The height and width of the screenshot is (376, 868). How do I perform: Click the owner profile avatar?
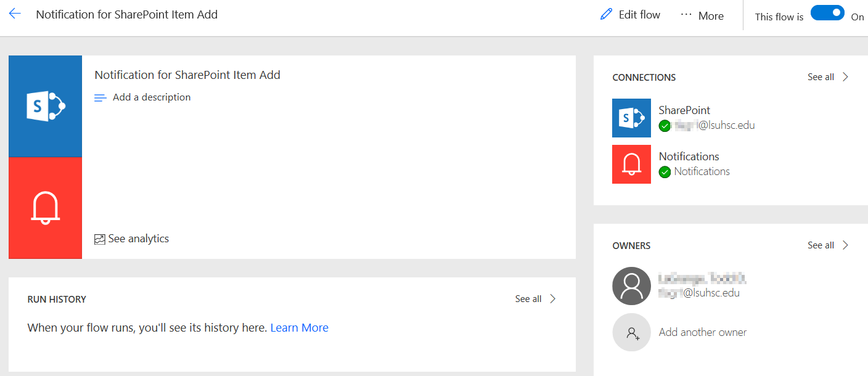click(x=631, y=286)
